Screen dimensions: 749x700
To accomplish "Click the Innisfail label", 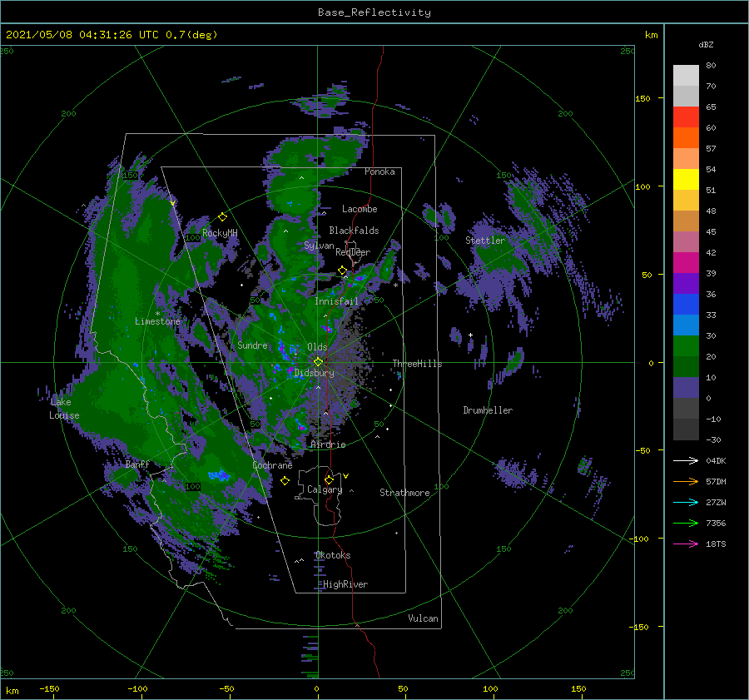I will pyautogui.click(x=336, y=301).
